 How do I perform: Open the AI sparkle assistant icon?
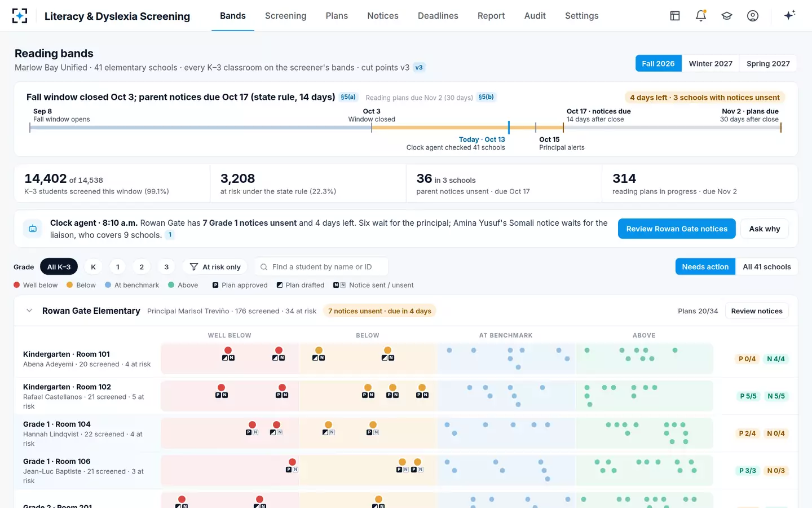point(789,15)
